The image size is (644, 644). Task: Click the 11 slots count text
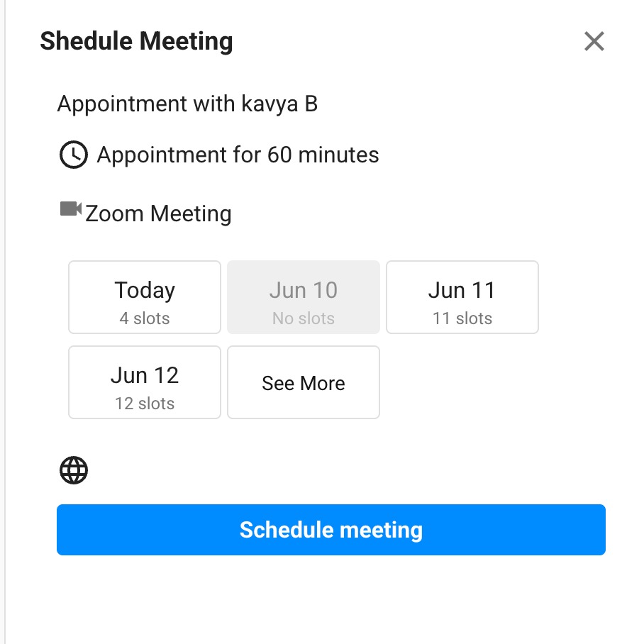click(x=462, y=318)
